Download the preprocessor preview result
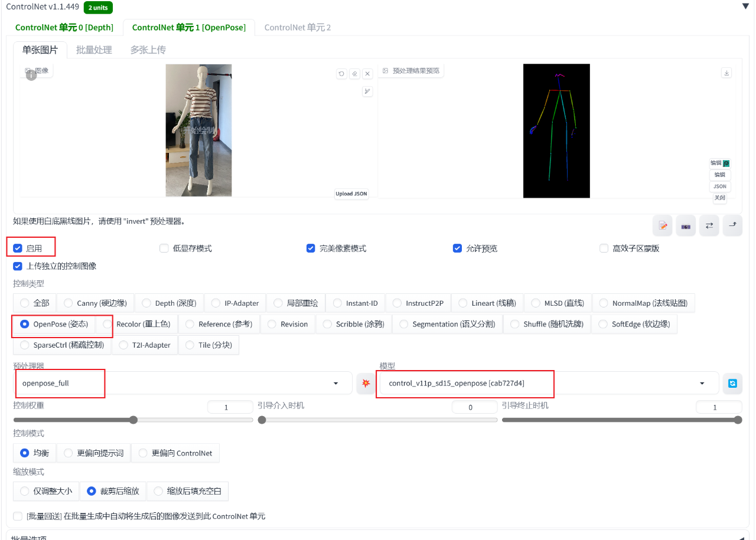The image size is (756, 540). [x=727, y=73]
